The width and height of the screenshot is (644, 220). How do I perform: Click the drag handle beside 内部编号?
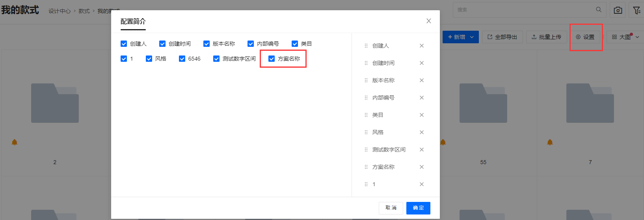click(366, 98)
